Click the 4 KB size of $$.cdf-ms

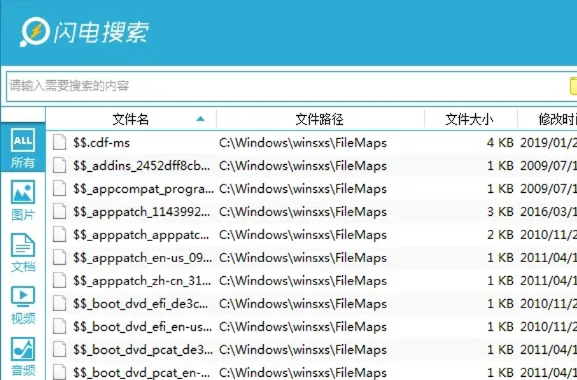[500, 143]
